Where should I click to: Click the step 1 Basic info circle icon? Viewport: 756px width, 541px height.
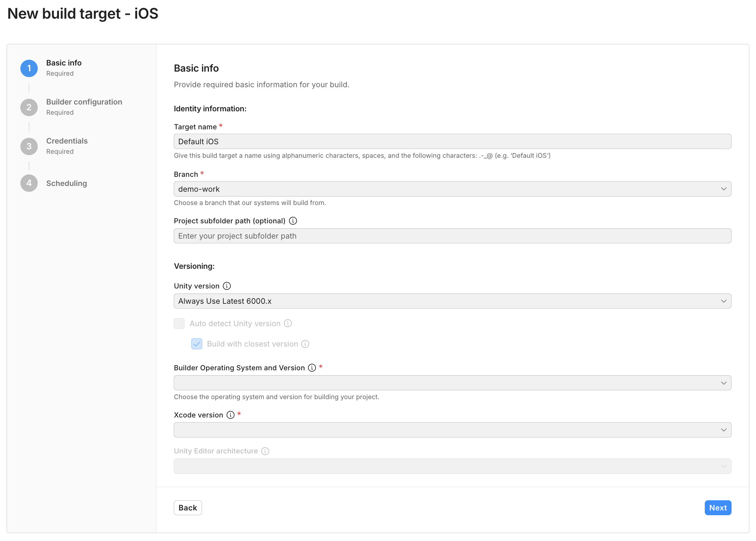[29, 68]
